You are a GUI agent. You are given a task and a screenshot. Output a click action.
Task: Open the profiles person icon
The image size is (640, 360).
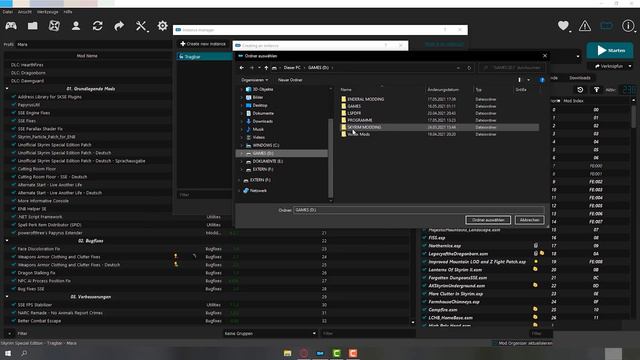click(x=76, y=26)
